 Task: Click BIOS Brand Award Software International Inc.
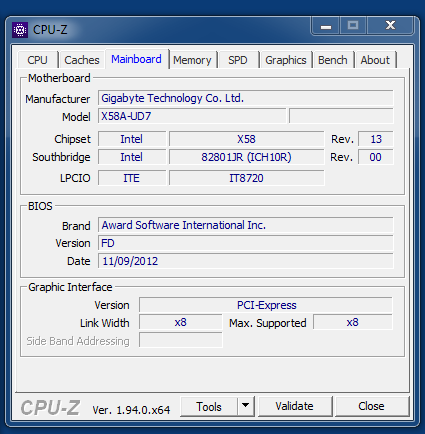[246, 225]
